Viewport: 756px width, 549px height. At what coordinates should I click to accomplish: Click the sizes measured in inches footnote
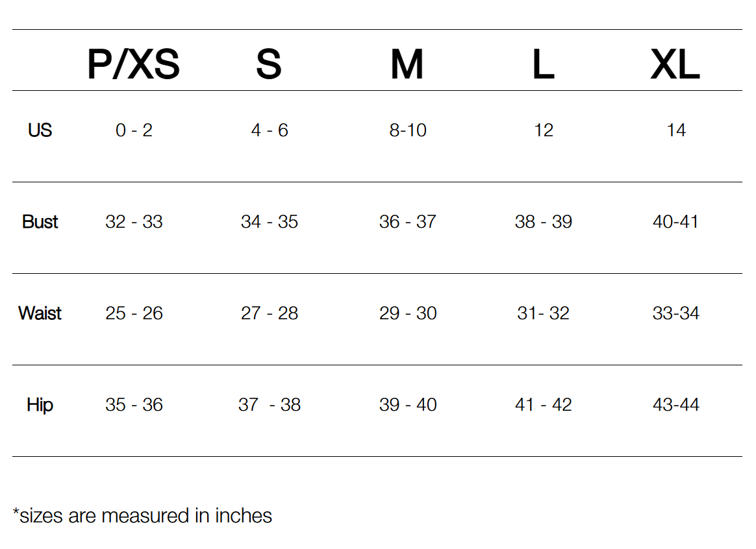142,516
